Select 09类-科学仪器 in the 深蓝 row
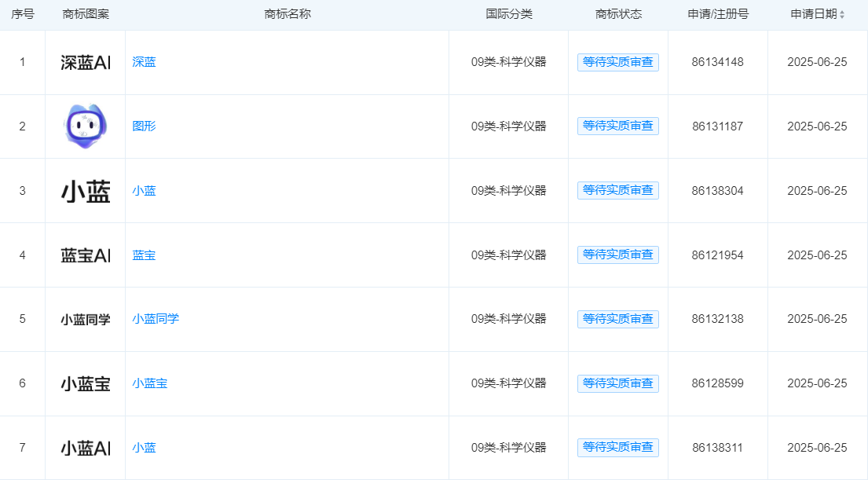 click(x=509, y=62)
